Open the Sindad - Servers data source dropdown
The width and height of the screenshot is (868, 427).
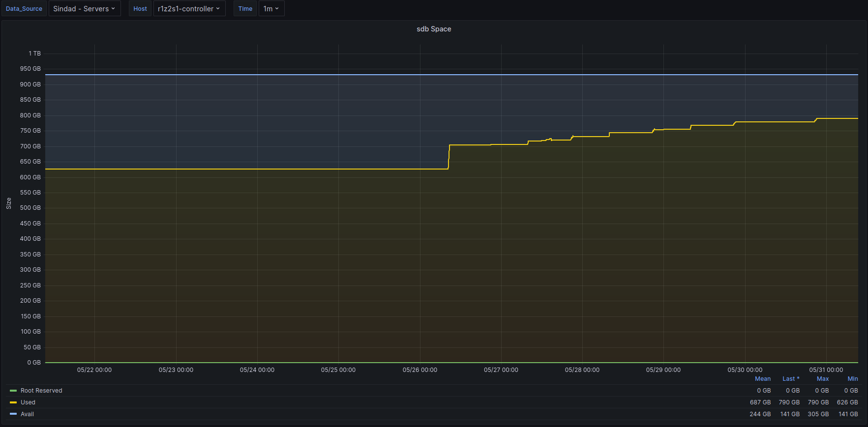pos(84,9)
